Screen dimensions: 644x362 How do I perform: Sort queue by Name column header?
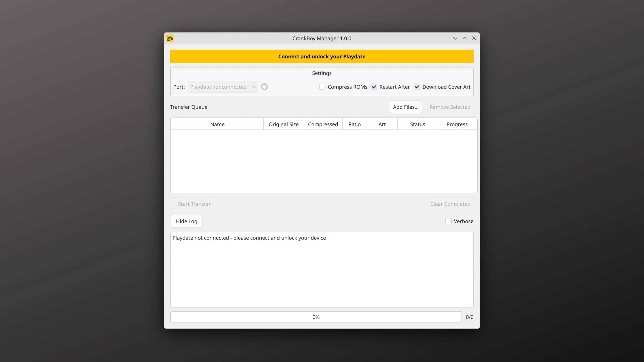coord(217,124)
